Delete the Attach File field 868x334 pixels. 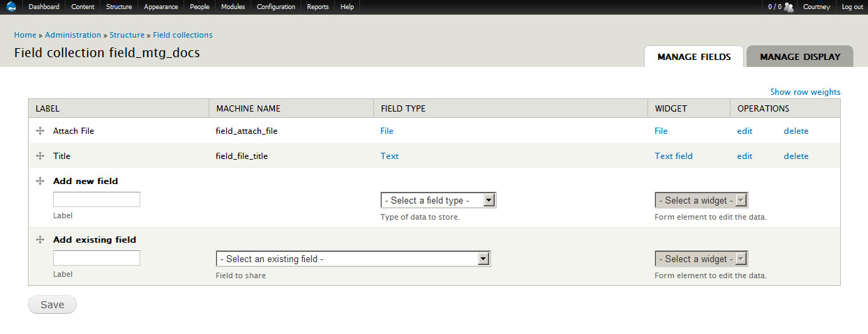tap(796, 130)
